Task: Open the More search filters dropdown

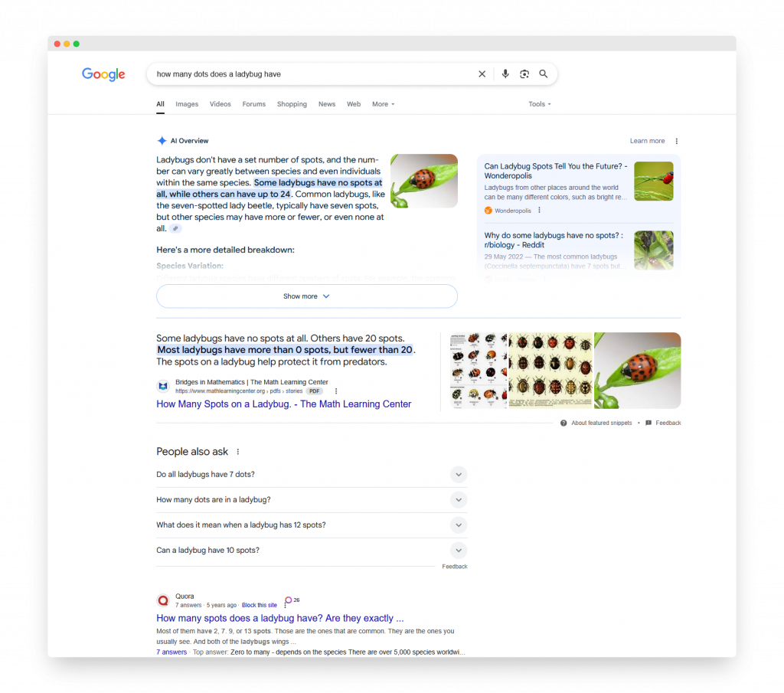Action: (x=383, y=104)
